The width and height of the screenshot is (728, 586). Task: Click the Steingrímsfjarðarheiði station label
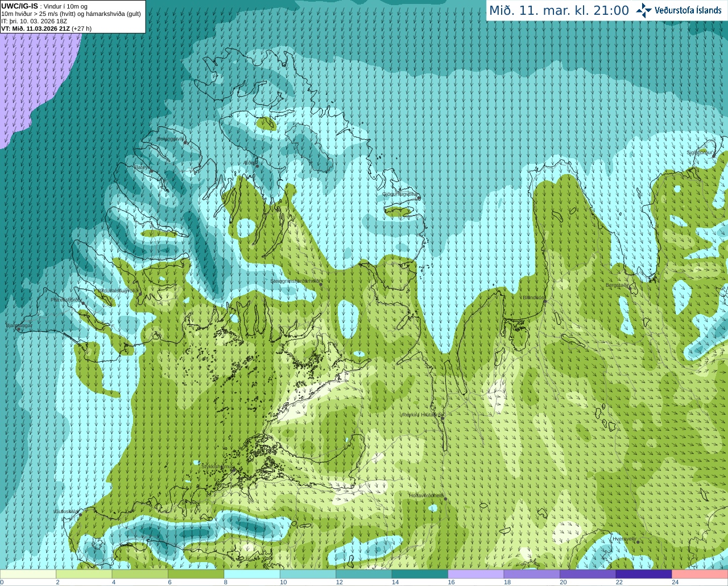point(295,281)
